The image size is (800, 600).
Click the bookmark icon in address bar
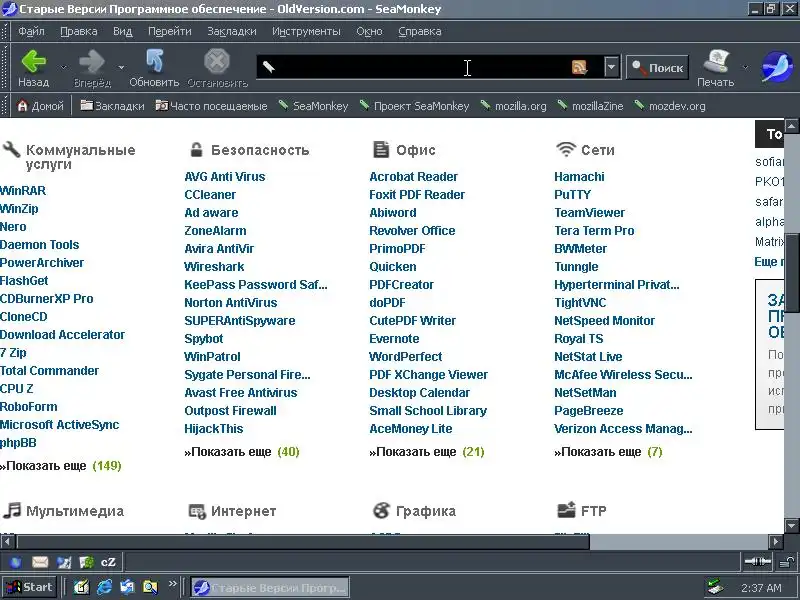pos(269,67)
